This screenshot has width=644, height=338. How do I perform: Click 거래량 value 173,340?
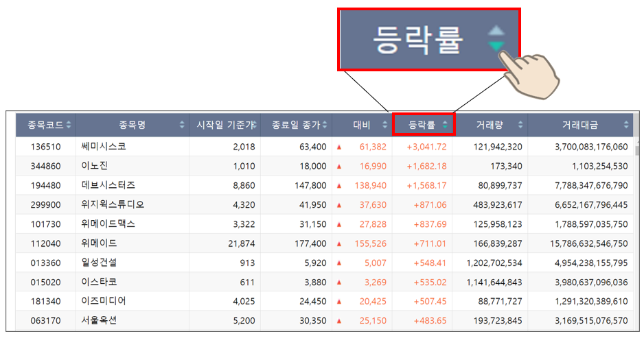click(x=506, y=166)
